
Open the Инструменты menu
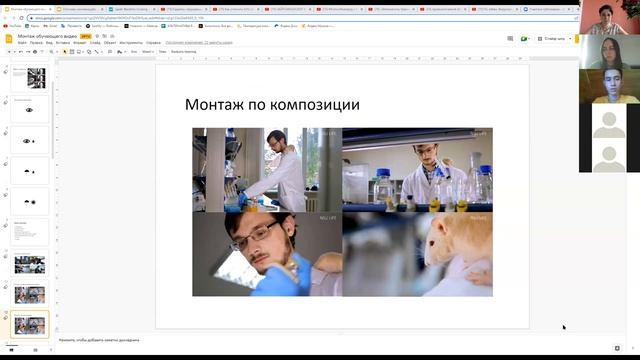click(x=131, y=42)
